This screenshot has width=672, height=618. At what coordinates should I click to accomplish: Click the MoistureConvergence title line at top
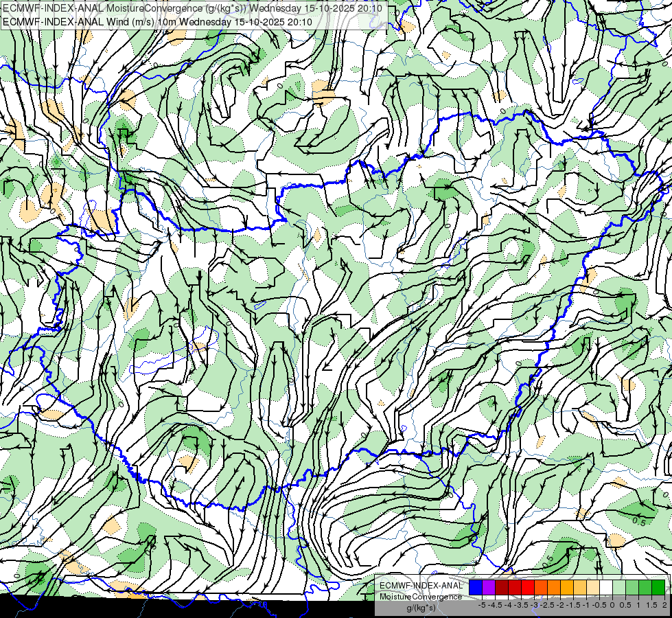point(192,8)
